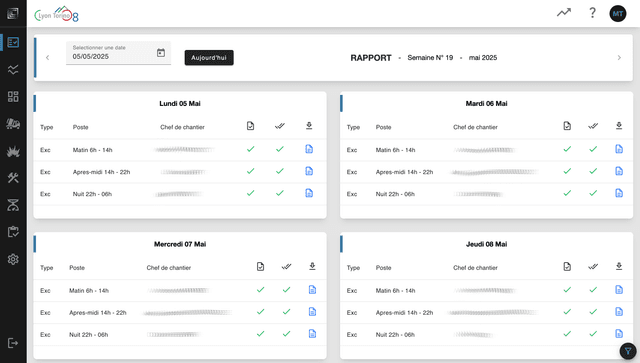This screenshot has height=363, width=640.
Task: Open the clipboard check sidebar icon
Action: click(x=13, y=232)
